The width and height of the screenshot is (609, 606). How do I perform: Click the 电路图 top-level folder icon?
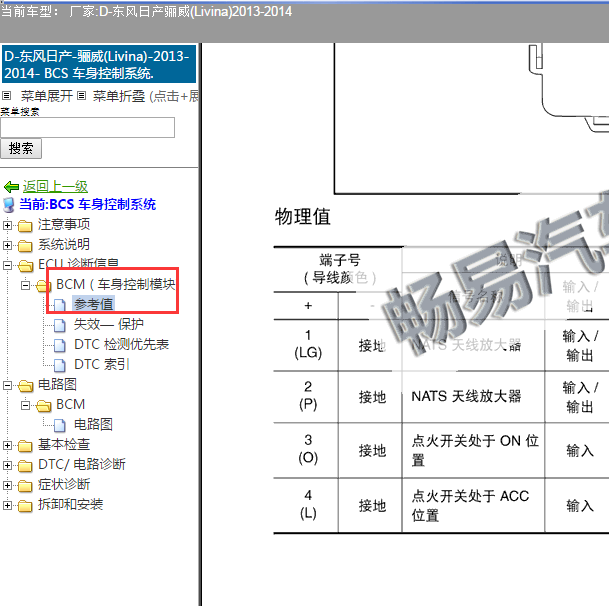pos(26,386)
